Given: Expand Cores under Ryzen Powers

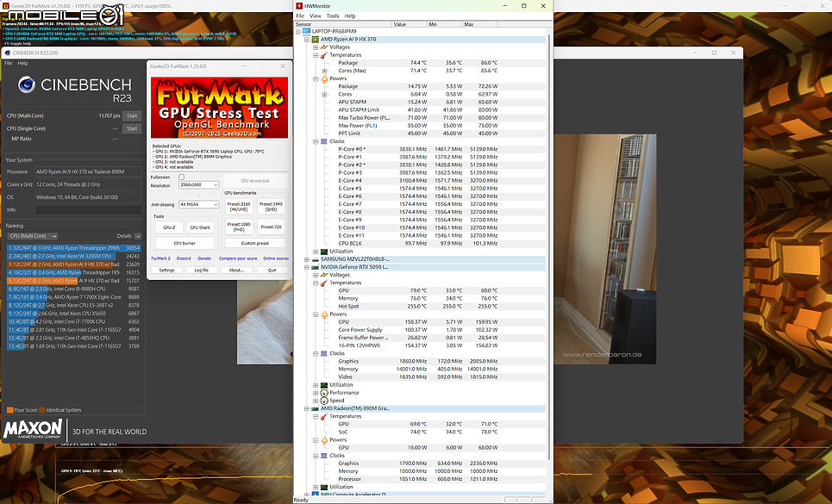Looking at the screenshot, I should pos(324,94).
